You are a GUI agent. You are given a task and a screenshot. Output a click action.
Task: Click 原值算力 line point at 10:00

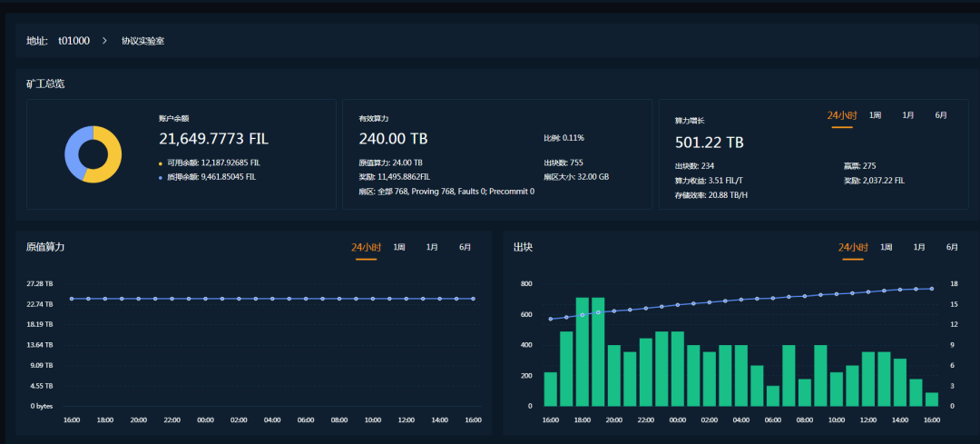(x=373, y=299)
